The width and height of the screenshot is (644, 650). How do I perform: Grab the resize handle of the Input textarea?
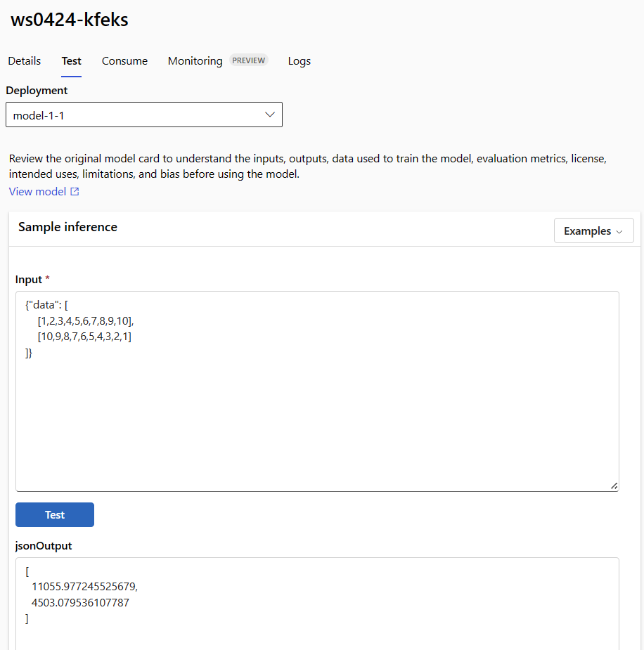pos(614,486)
